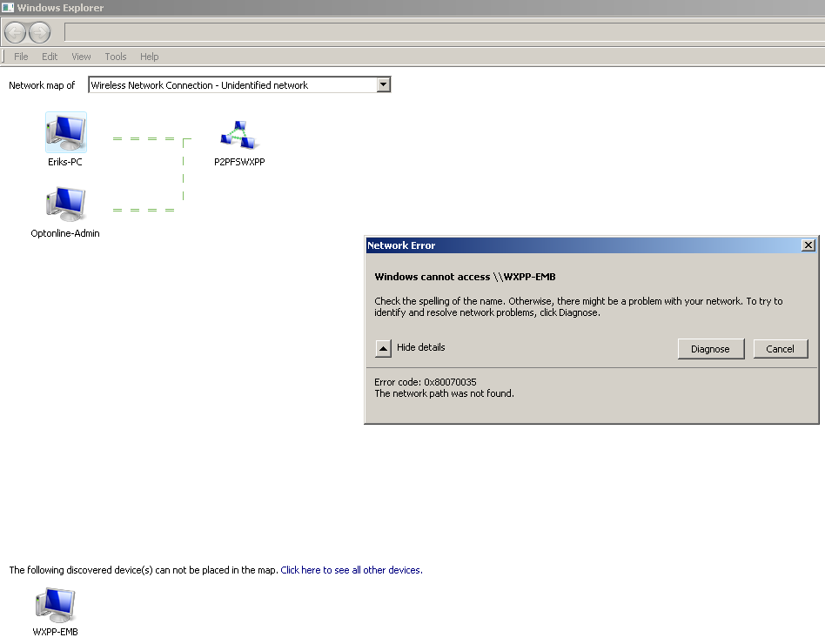Click the Back navigation arrow
This screenshot has height=644, width=825.
click(16, 33)
